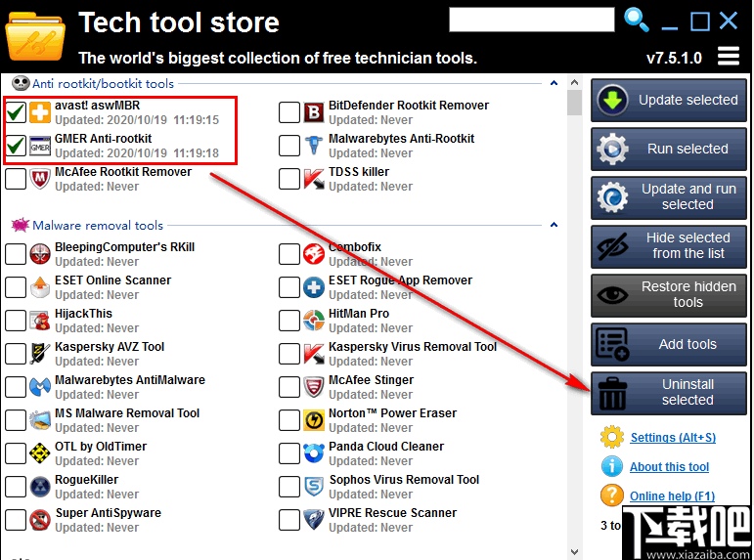The height and width of the screenshot is (560, 754).
Task: Click the search input field
Action: click(x=531, y=20)
